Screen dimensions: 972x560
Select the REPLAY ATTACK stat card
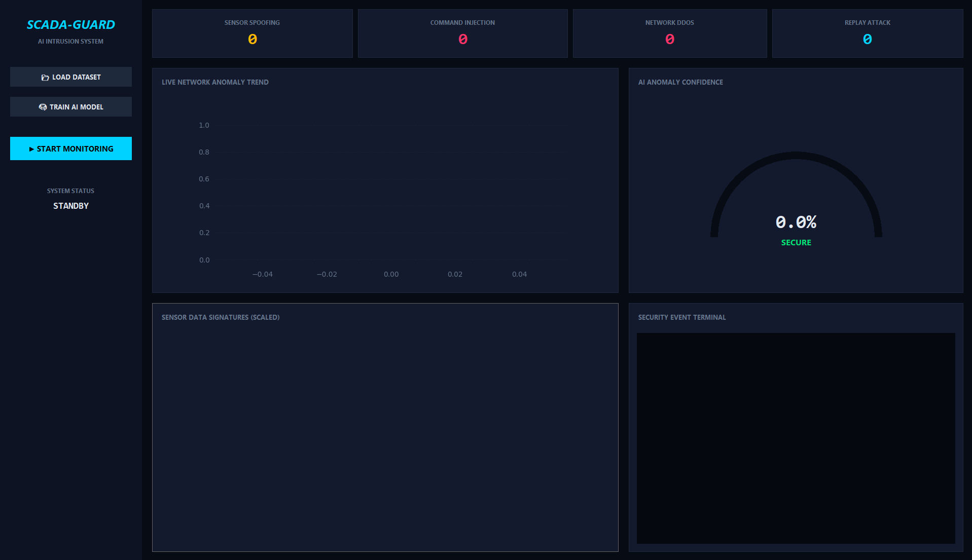[867, 33]
